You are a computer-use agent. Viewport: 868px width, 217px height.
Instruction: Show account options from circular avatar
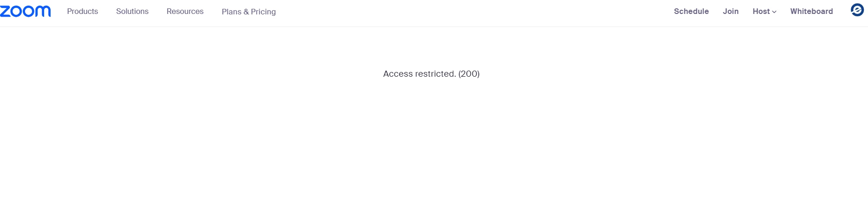[857, 10]
